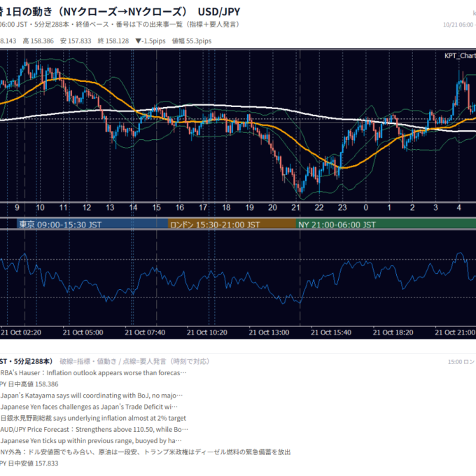The width and height of the screenshot is (476, 476).
Task: Click hour label 15 on chart axis
Action: click(156, 208)
